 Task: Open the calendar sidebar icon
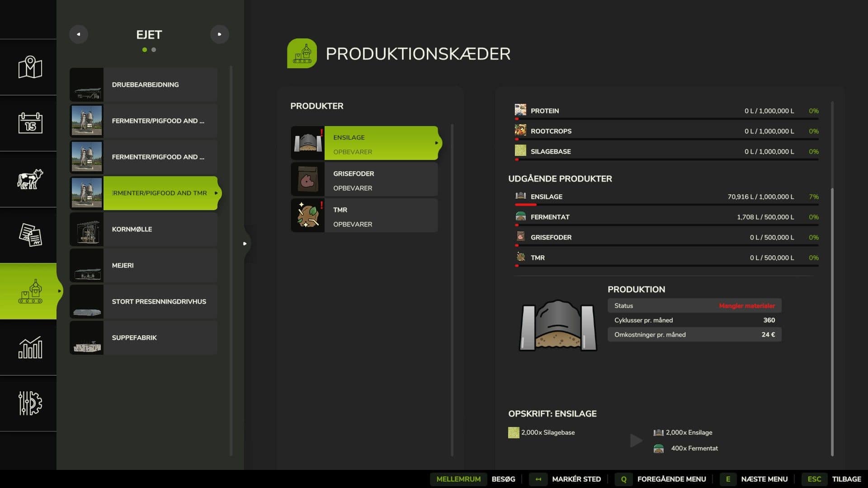click(x=30, y=123)
